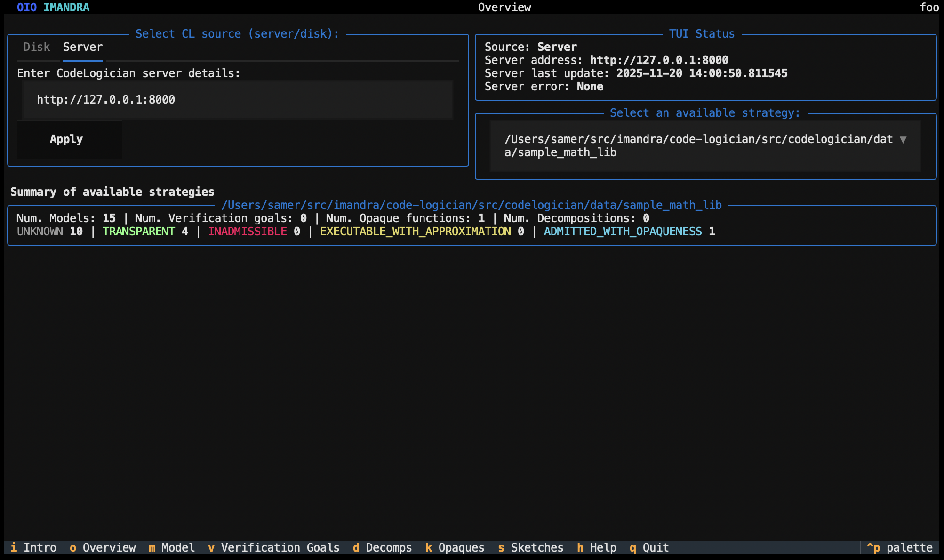Image resolution: width=944 pixels, height=560 pixels.
Task: Open the Model view
Action: click(173, 547)
